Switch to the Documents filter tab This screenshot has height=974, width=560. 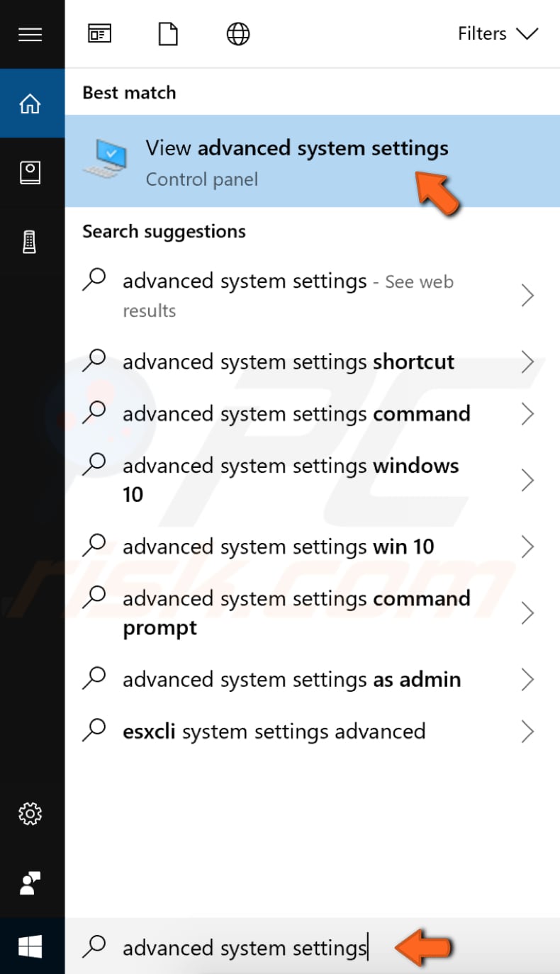[x=167, y=33]
